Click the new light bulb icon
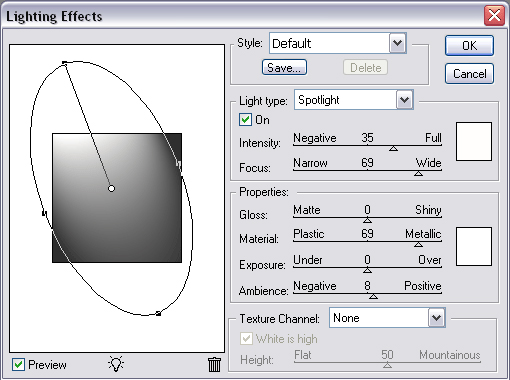Screen dimensions: 510x380 116,364
